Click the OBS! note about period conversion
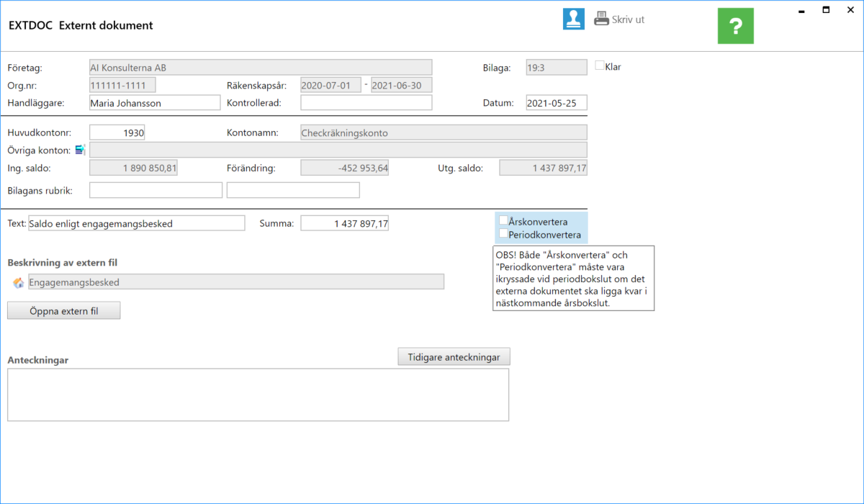 point(574,278)
